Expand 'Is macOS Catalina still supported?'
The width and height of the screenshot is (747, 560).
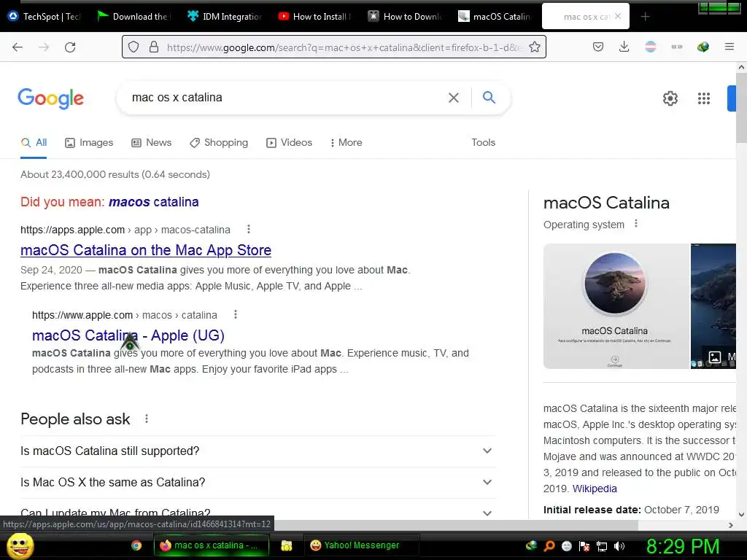[258, 451]
